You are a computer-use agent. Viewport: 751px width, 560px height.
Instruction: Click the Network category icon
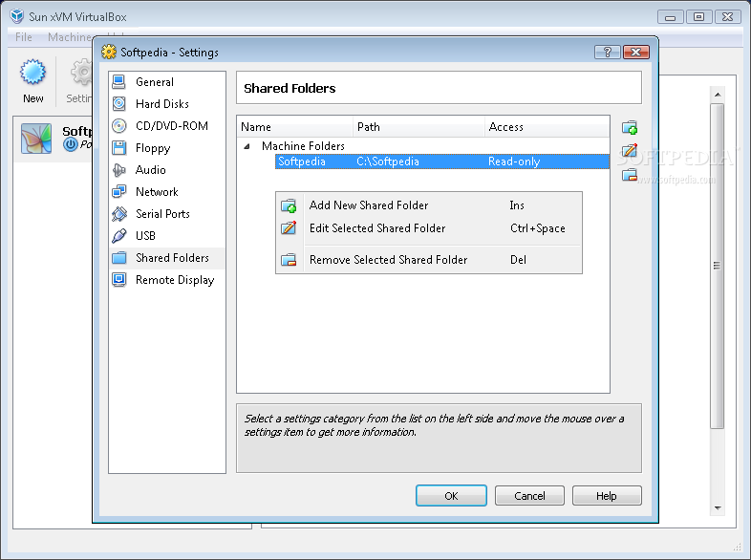(x=118, y=192)
